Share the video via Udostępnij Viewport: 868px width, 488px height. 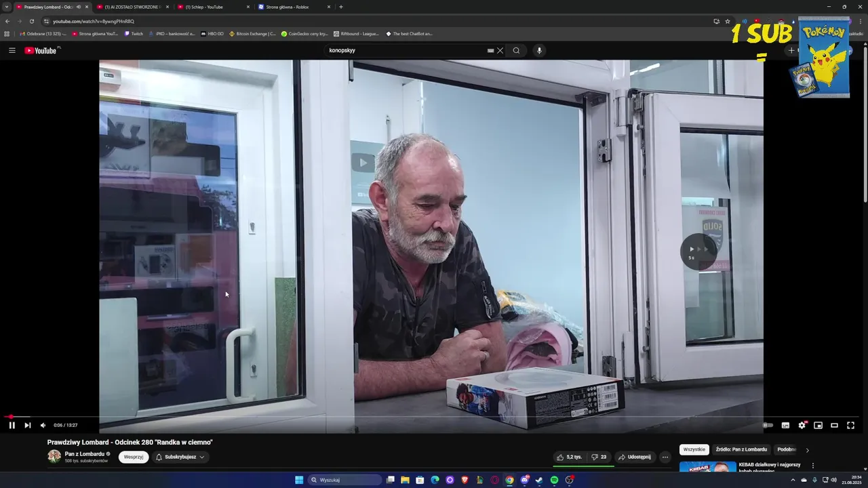point(635,457)
